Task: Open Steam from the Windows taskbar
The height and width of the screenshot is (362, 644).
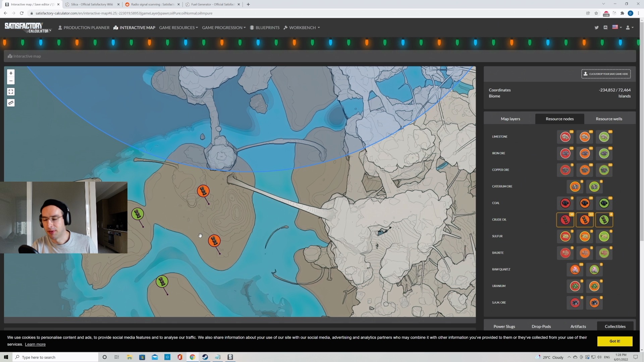Action: pyautogui.click(x=205, y=357)
